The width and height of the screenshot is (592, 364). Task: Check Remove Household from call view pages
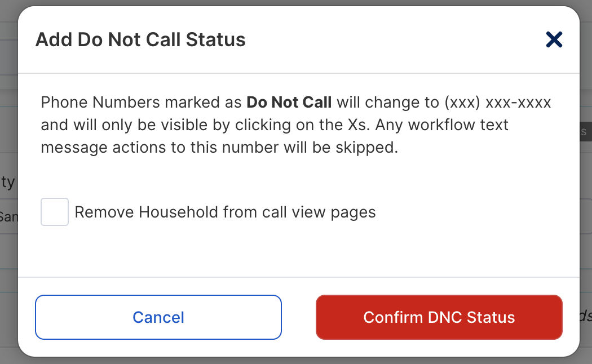click(55, 212)
